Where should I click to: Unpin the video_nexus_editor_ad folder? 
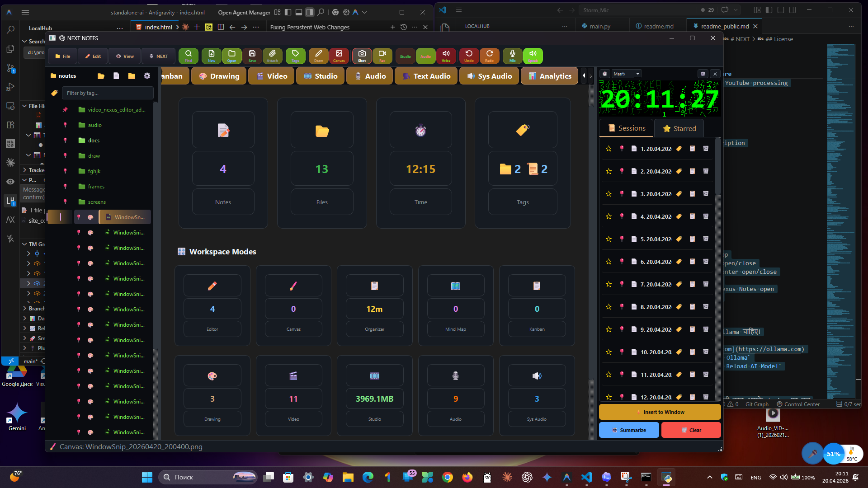[x=65, y=110]
